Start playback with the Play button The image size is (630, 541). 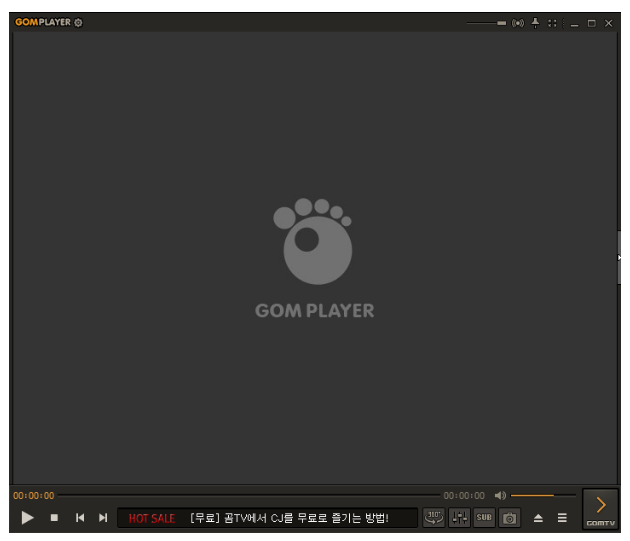27,518
